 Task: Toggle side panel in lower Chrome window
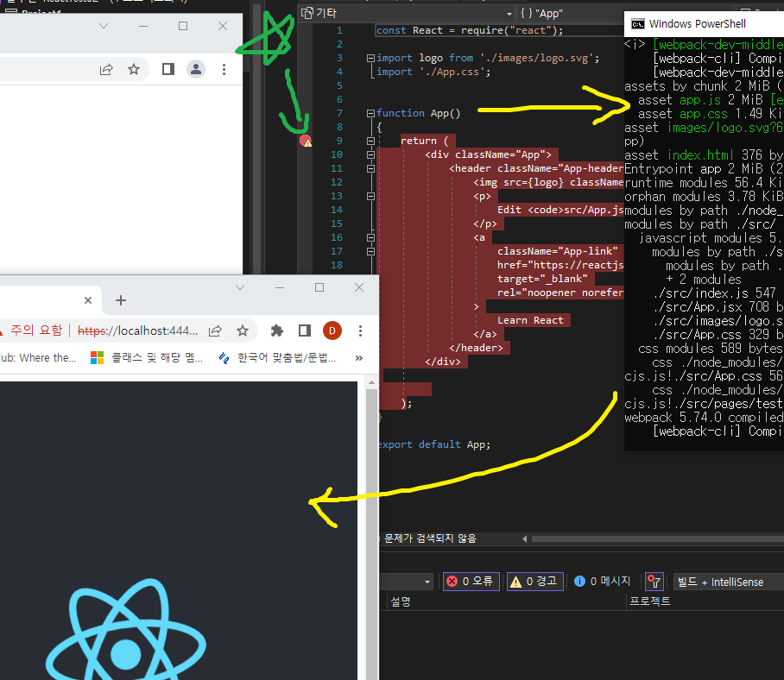305,331
